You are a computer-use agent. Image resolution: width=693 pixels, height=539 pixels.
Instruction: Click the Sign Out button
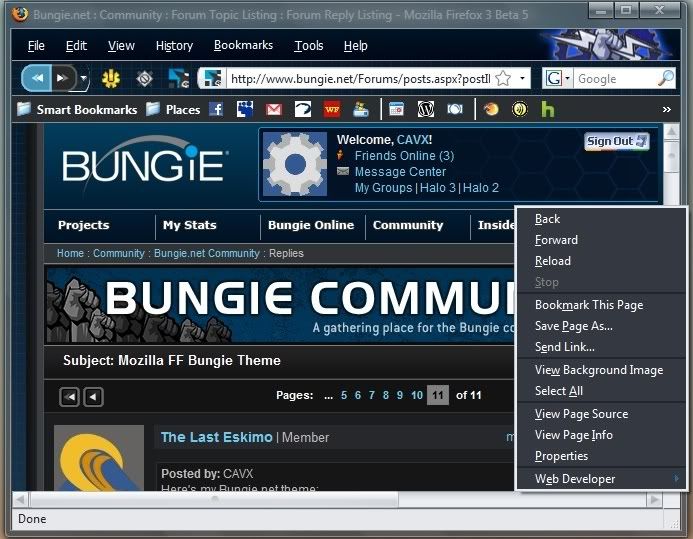coord(616,142)
